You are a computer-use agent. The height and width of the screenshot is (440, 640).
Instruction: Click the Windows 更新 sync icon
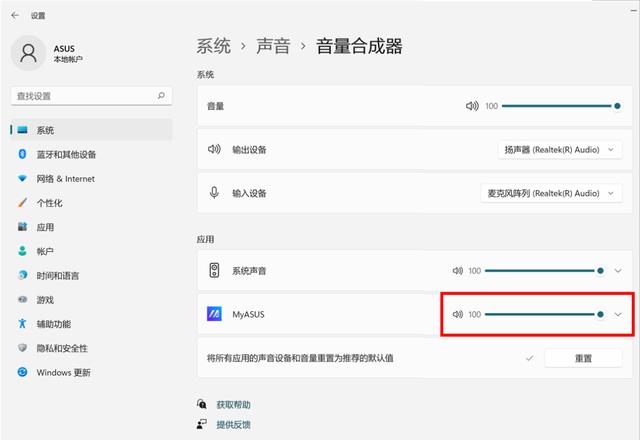tap(22, 372)
